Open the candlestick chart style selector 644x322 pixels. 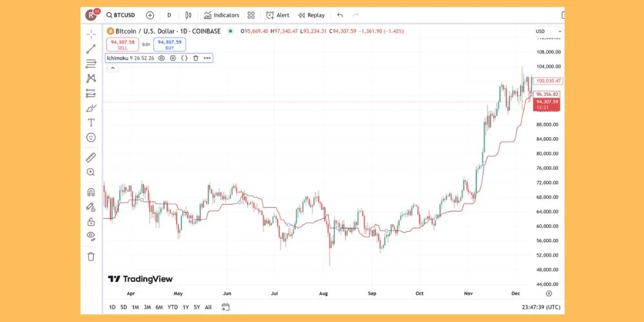[188, 15]
